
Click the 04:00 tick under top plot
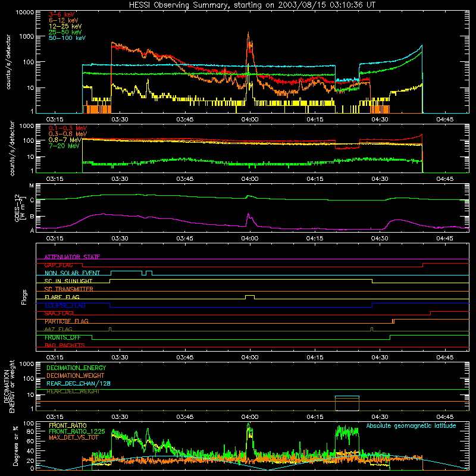point(250,120)
